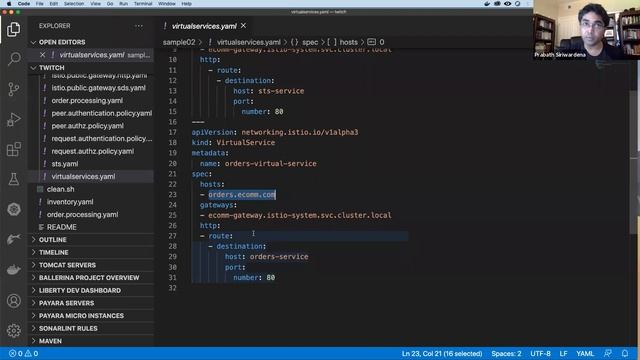Open the View menu
This screenshot has height=360, width=640.
point(96,4)
